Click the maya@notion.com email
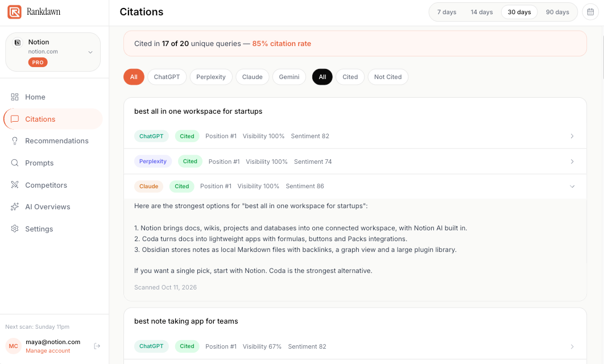The width and height of the screenshot is (604, 364). [x=53, y=342]
